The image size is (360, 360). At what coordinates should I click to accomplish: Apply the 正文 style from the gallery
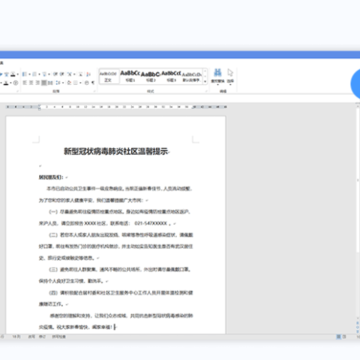pos(109,76)
